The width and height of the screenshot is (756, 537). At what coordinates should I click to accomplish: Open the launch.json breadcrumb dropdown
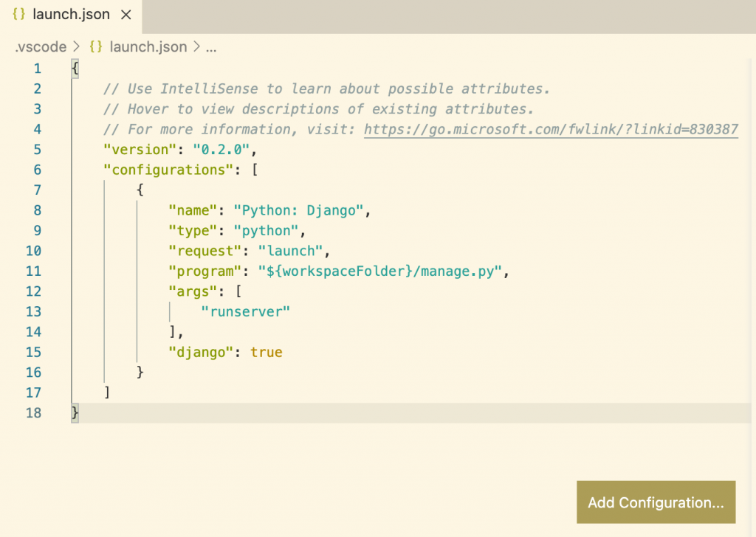pos(148,46)
